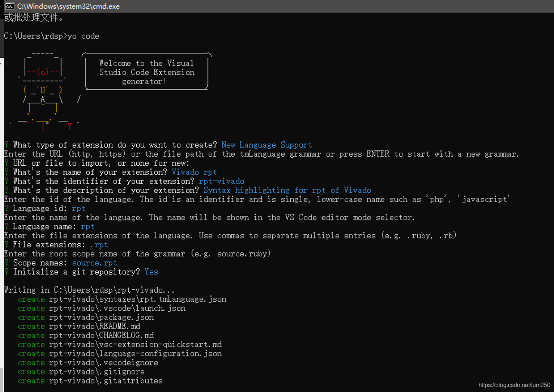Click the 'Language id: rpt' line
The width and height of the screenshot is (554, 392).
[x=45, y=209]
